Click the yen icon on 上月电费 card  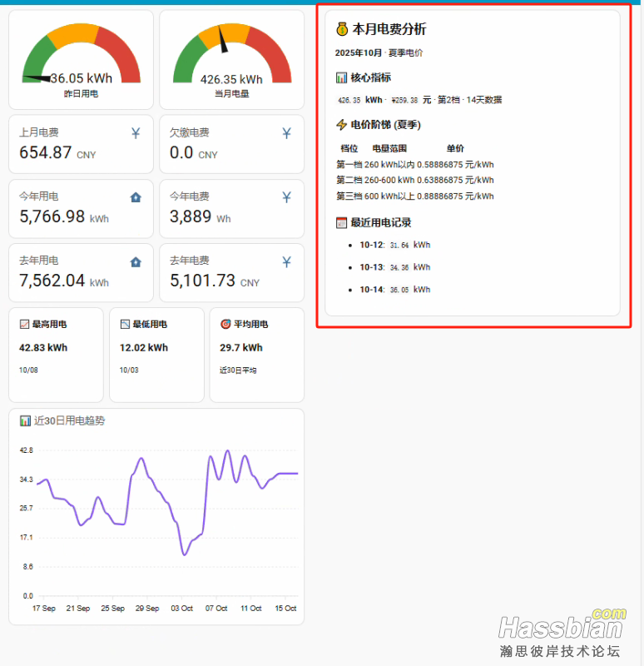tap(136, 133)
